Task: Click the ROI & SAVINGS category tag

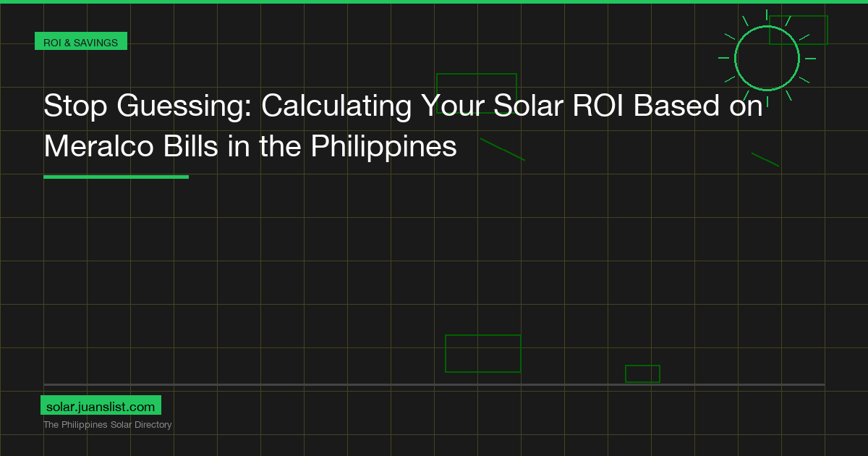Action: pyautogui.click(x=81, y=42)
